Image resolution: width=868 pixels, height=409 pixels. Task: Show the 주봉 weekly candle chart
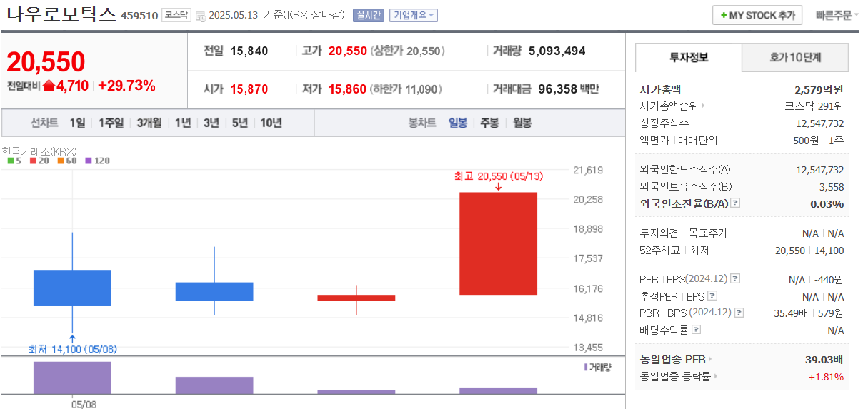489,123
